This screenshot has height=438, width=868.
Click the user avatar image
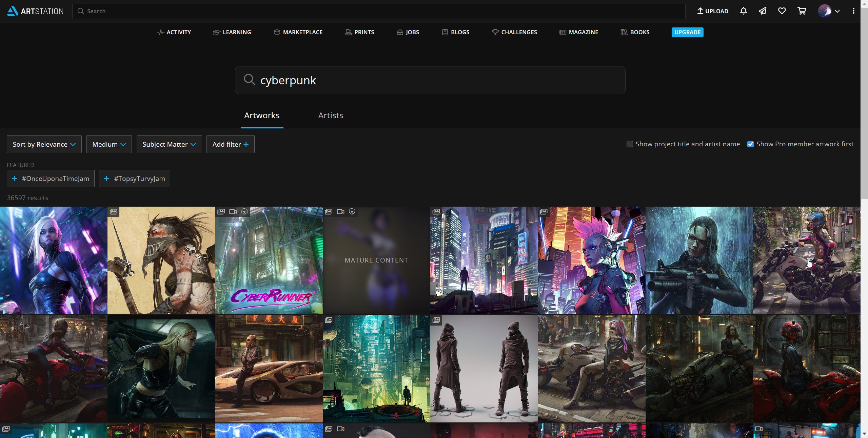[824, 11]
